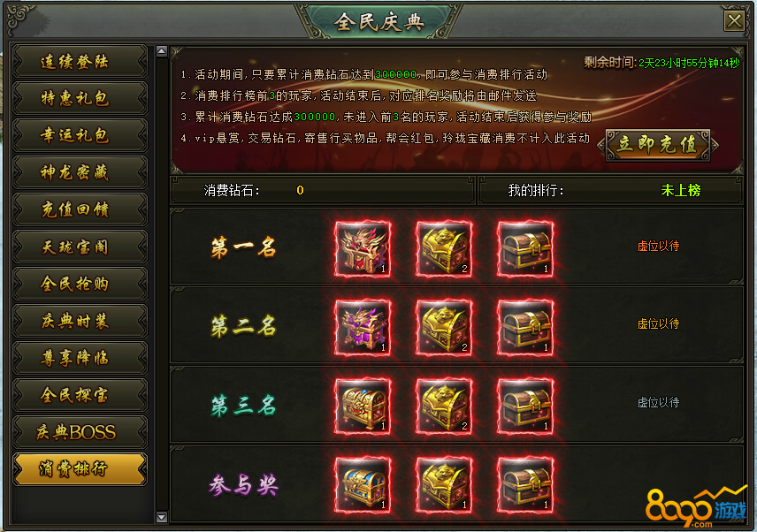Screen dimensions: 757x532
Task: Click scroll up arrow on sidebar scrollbar
Action: [162, 51]
